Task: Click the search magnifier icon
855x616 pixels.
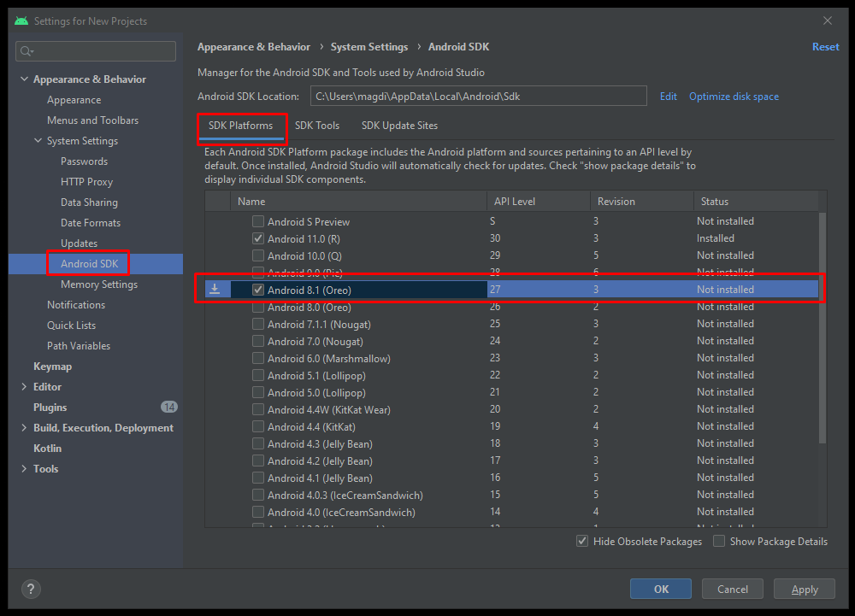Action: click(x=26, y=51)
